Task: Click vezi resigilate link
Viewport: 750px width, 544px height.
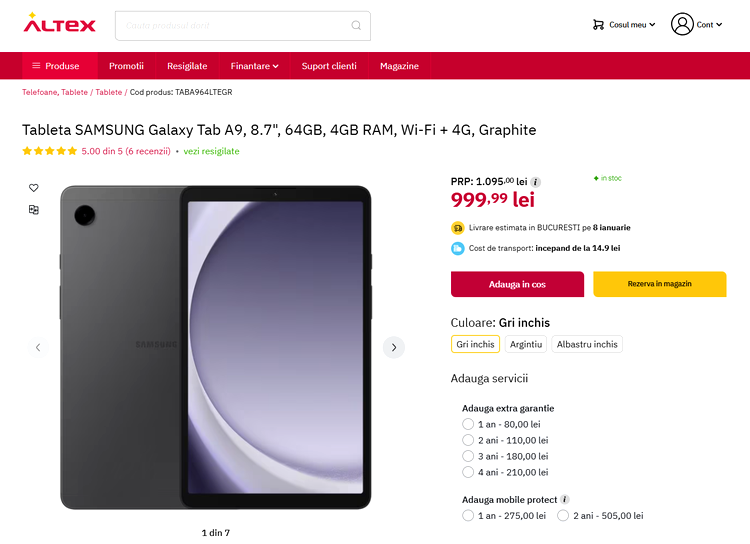Action: pyautogui.click(x=211, y=151)
